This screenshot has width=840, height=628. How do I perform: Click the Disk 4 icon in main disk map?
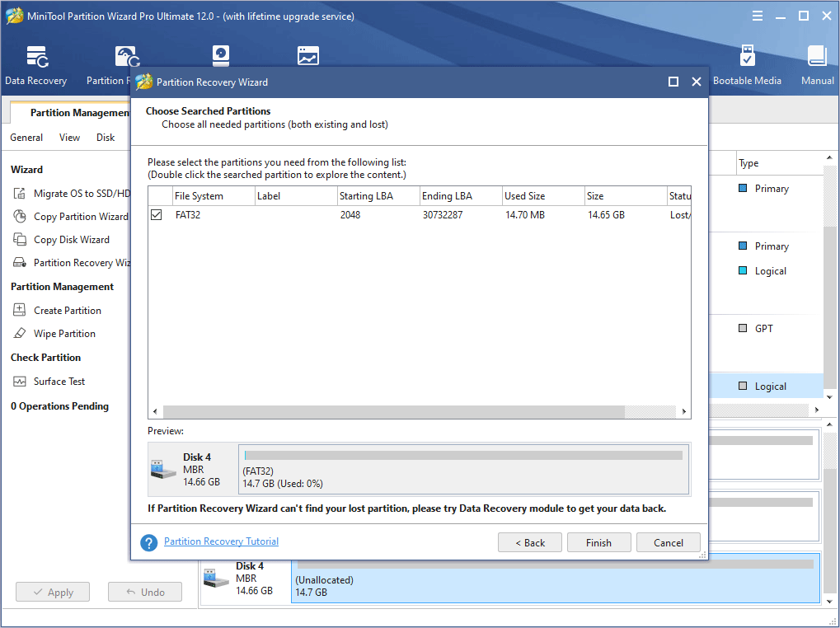tap(217, 578)
